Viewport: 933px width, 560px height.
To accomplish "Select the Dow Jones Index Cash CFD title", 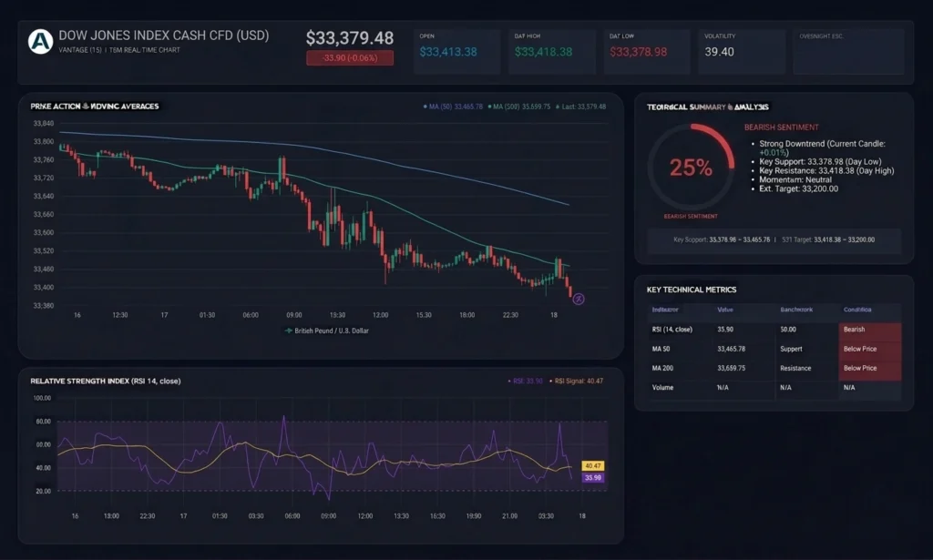I will tap(164, 36).
